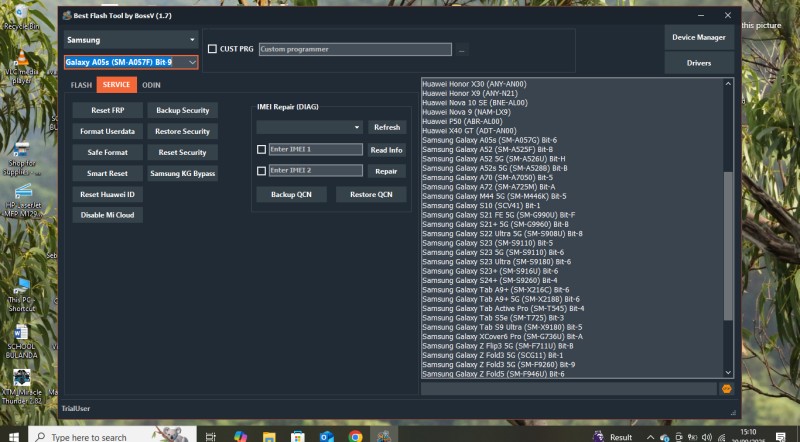Open File Explorer from the taskbar
The height and width of the screenshot is (442, 800).
pos(269,437)
